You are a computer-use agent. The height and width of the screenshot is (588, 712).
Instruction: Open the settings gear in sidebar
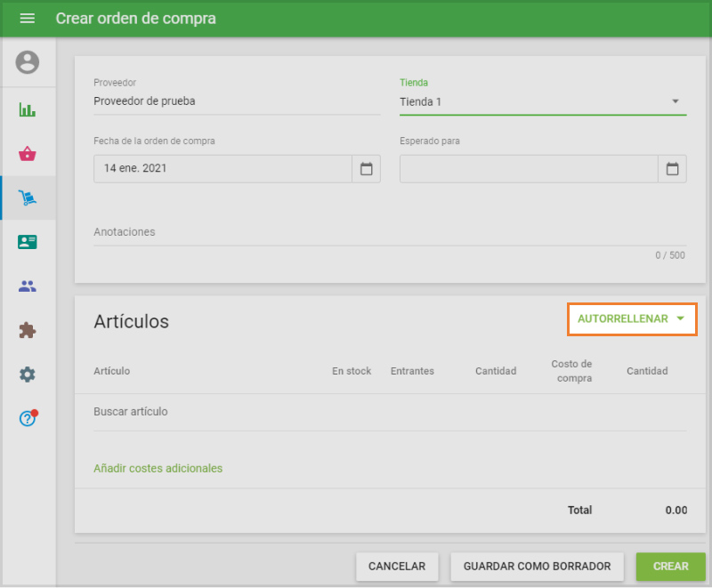(x=28, y=375)
